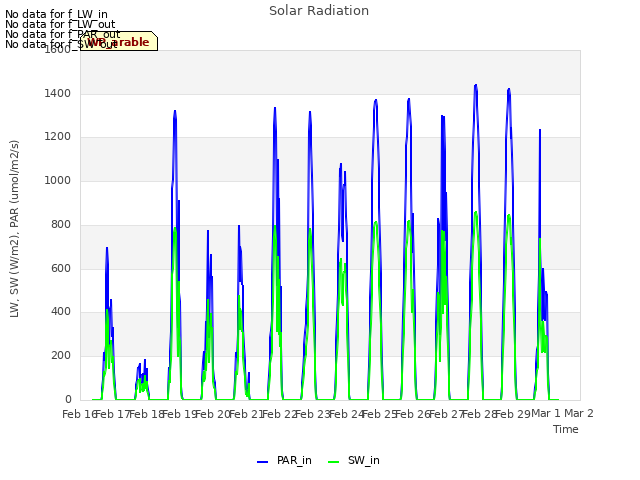Toggle the SW_in legend entry

(x=353, y=460)
